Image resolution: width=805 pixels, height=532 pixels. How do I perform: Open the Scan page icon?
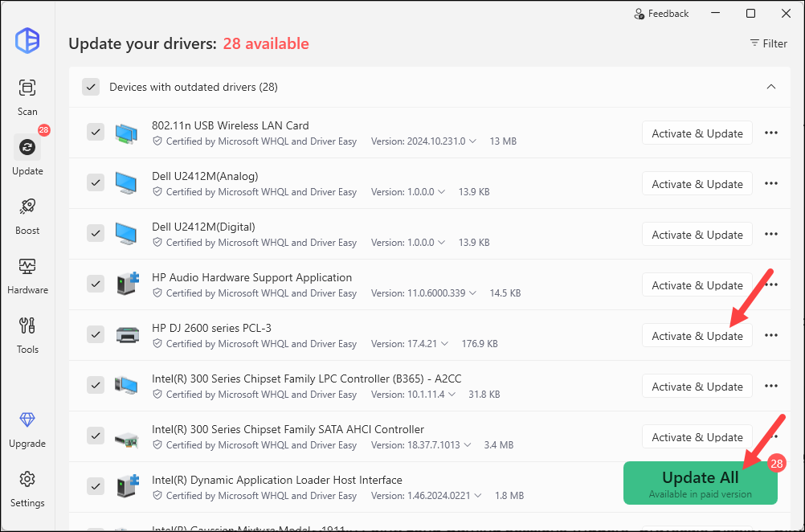[27, 88]
